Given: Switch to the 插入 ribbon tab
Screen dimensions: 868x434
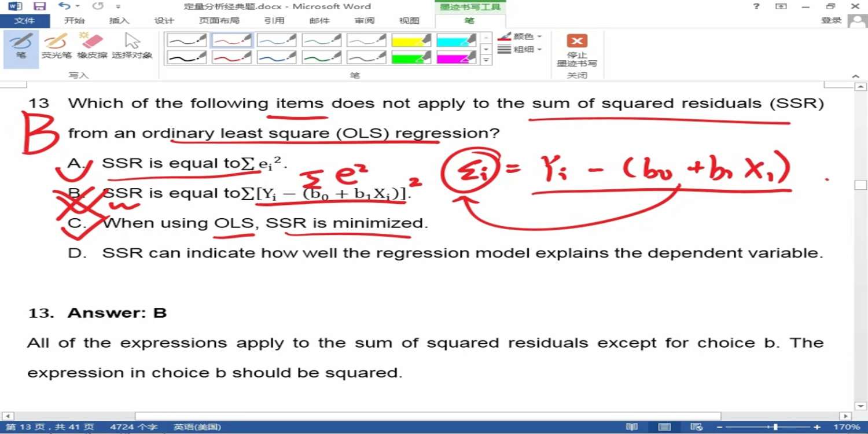Looking at the screenshot, I should click(x=119, y=21).
